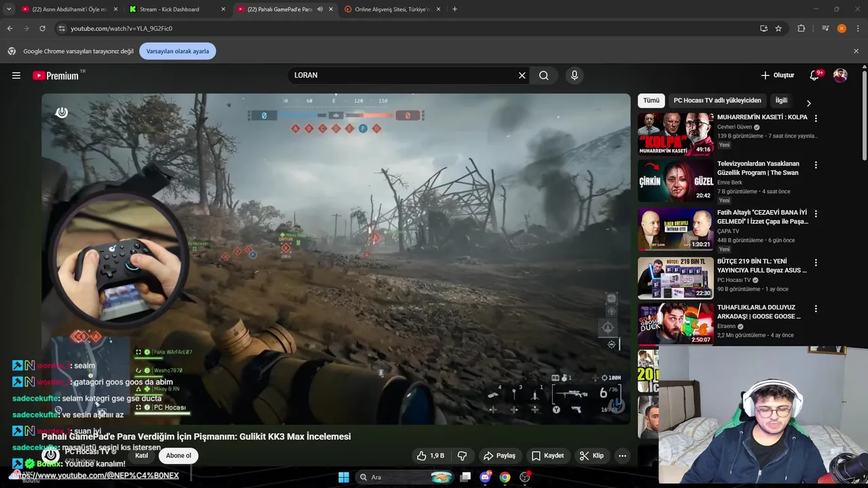Viewport: 868px width, 488px height.
Task: Open options menu for TUHAFLIKLARLA DOLUYUZ video
Action: pos(816,308)
